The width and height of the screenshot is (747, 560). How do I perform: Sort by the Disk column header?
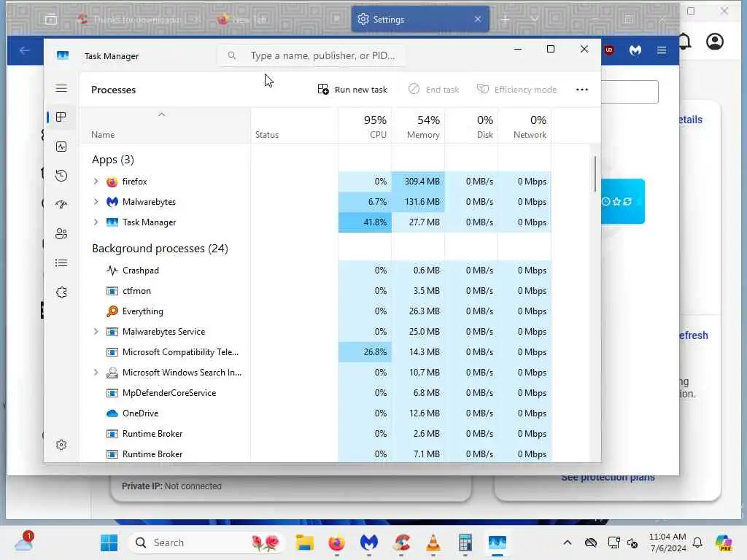(471, 126)
